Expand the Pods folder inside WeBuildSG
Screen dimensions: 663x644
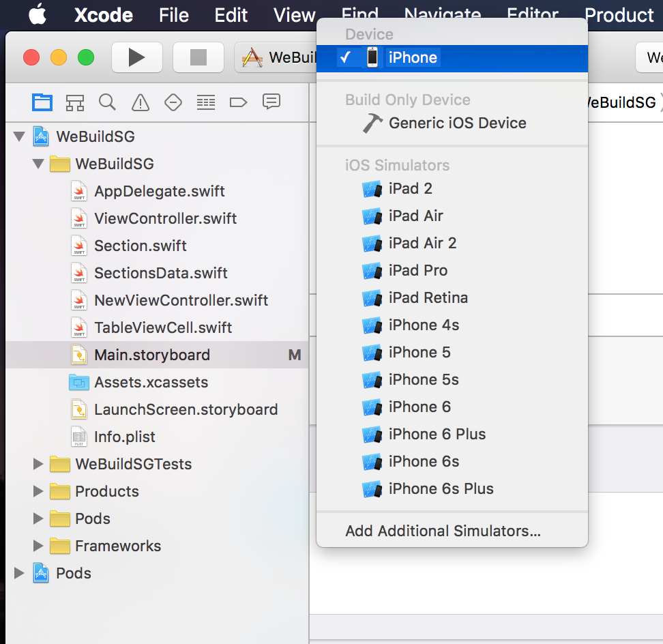coord(38,518)
